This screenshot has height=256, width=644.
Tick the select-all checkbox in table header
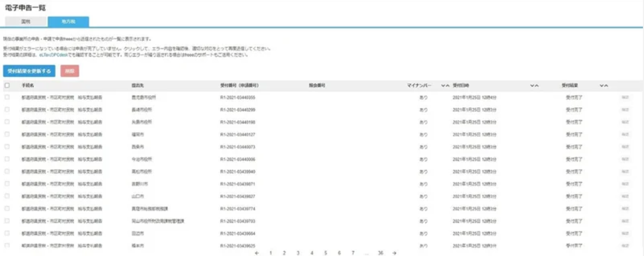(7, 85)
